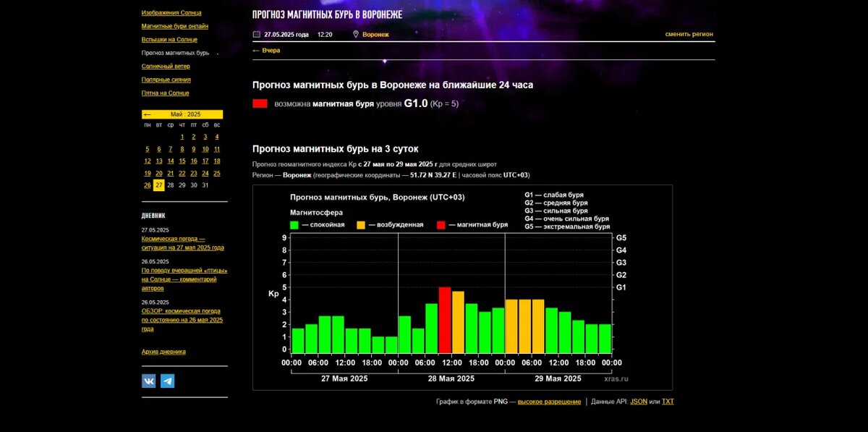868x432 pixels.
Task: Click orange возбужденная legend swatch
Action: 361,224
